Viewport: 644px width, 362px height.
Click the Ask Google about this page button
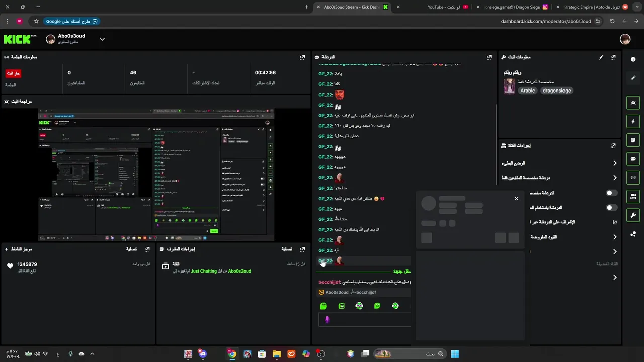(72, 21)
